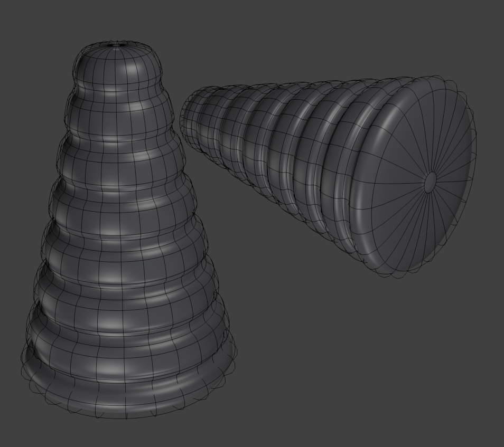Select the upright cone's top dome segment

(x=117, y=66)
